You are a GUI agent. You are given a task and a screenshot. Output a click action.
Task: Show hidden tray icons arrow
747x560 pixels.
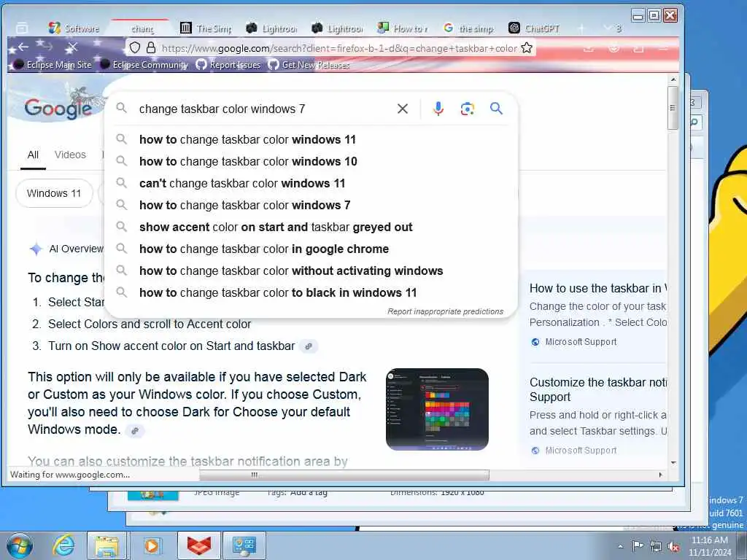tap(620, 547)
